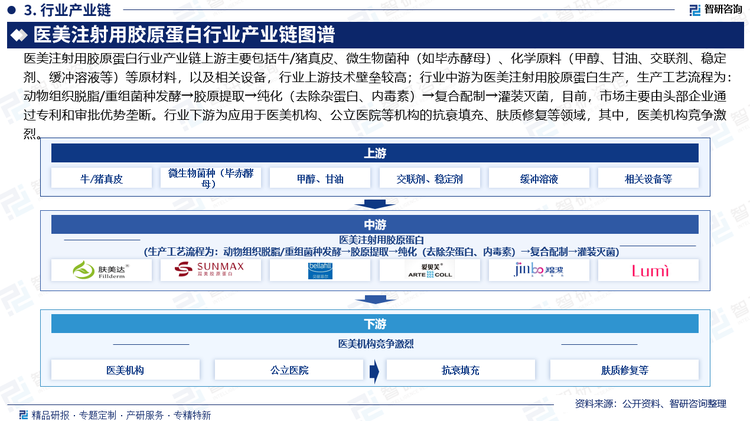Click the 医美机构 box
The image size is (750, 421).
tap(125, 370)
